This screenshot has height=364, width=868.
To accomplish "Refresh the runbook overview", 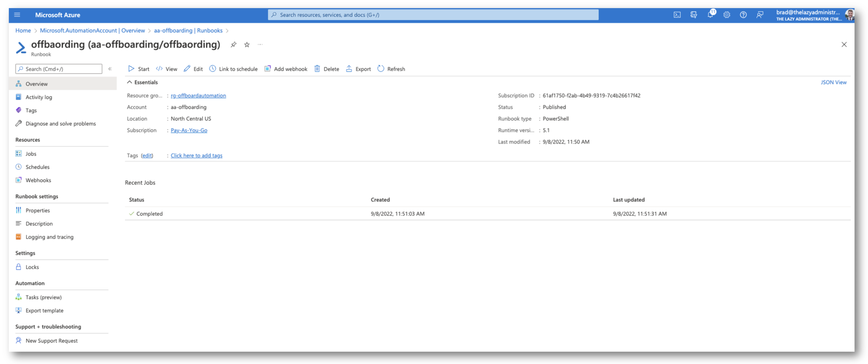I will tap(391, 69).
